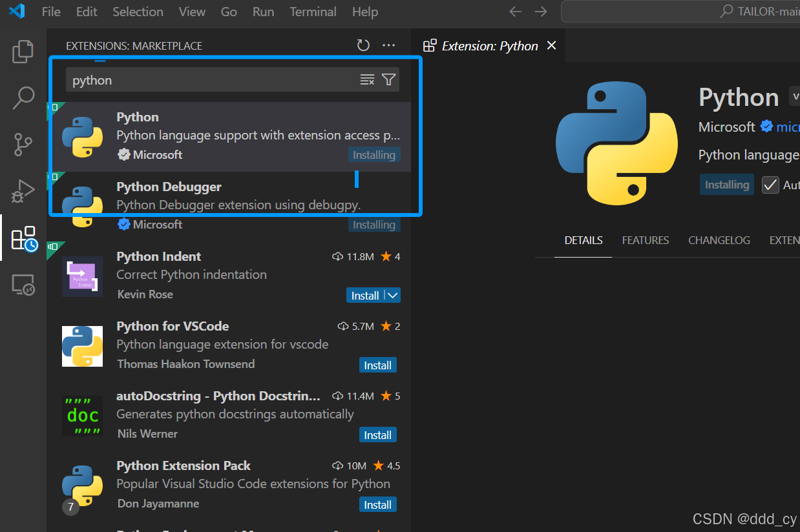Switch to the CHANGELOG tab
The height and width of the screenshot is (532, 800).
(x=719, y=240)
